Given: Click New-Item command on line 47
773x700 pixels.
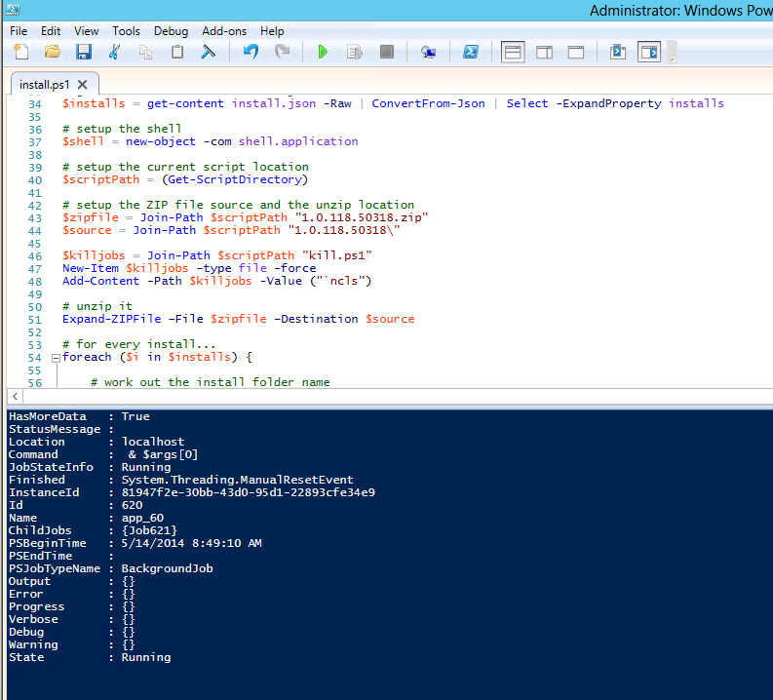Looking at the screenshot, I should [91, 268].
